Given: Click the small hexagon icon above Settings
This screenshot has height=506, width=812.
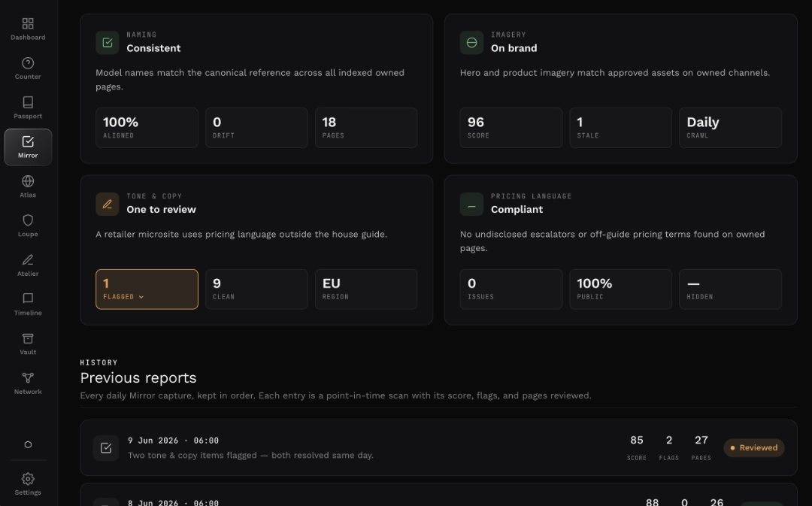Looking at the screenshot, I should [x=28, y=444].
